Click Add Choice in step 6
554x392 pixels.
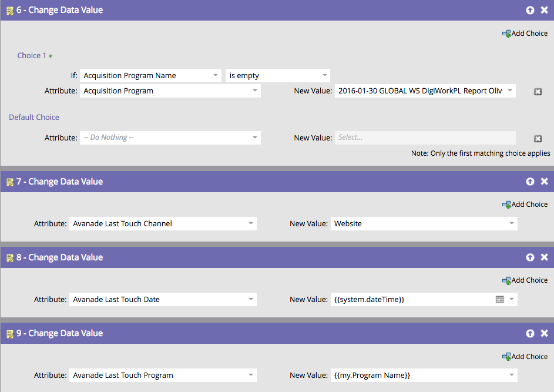pyautogui.click(x=525, y=33)
